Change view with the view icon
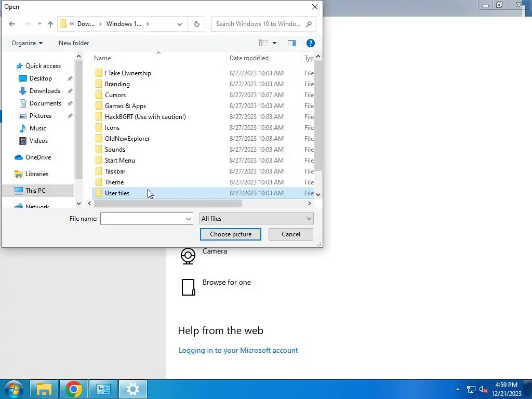The height and width of the screenshot is (399, 532). click(263, 43)
